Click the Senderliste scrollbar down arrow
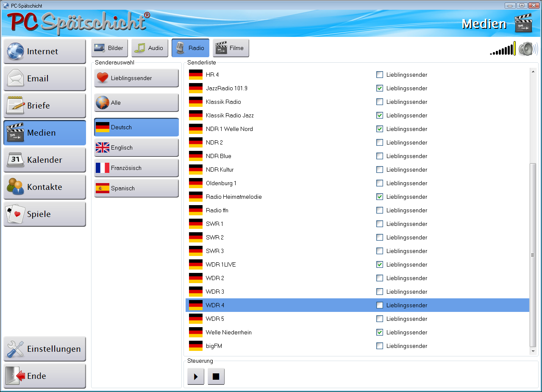This screenshot has height=392, width=542. point(533,351)
